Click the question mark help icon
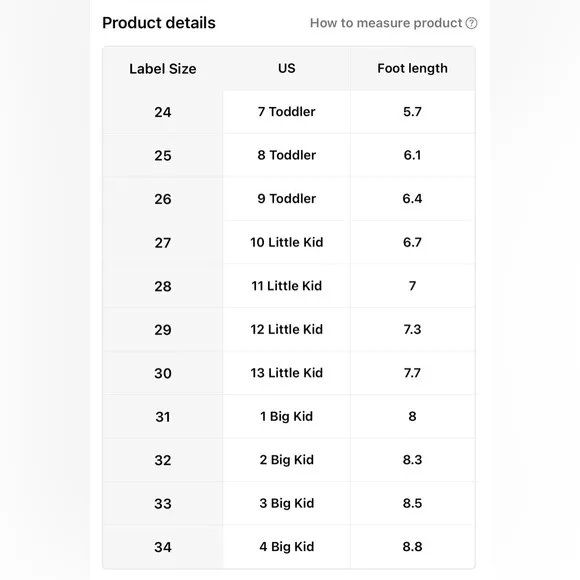 pyautogui.click(x=471, y=23)
